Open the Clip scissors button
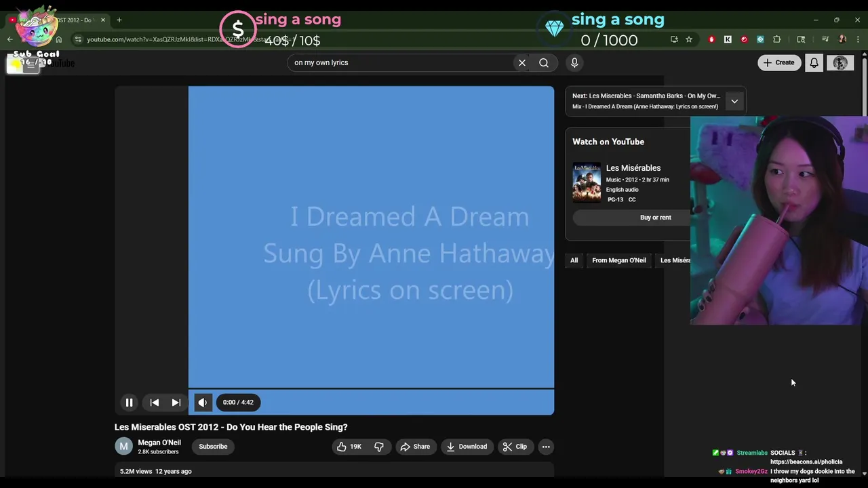This screenshot has width=868, height=488. click(x=515, y=447)
